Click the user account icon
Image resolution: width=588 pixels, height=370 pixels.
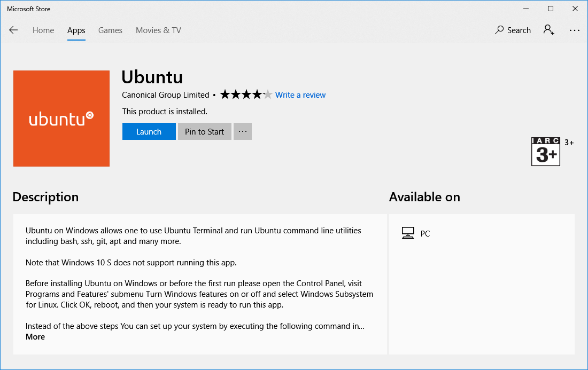point(548,30)
